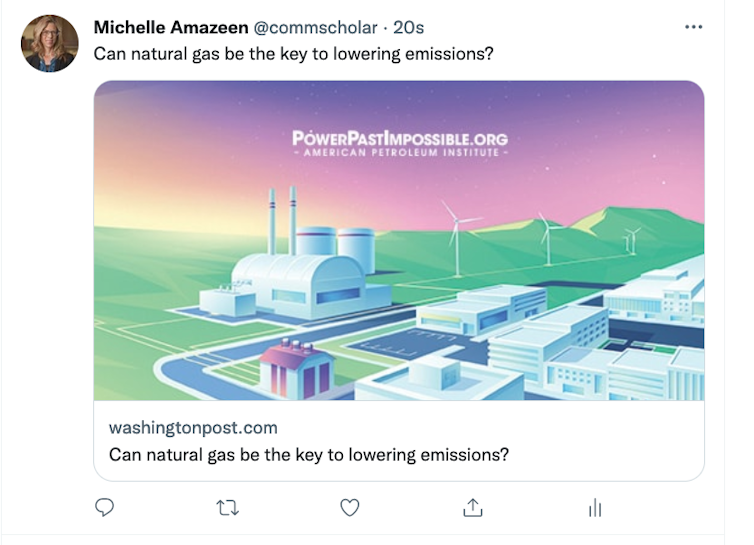The image size is (754, 545).
Task: Click the PowerPastImpossible.org logo in the image
Action: point(400,138)
